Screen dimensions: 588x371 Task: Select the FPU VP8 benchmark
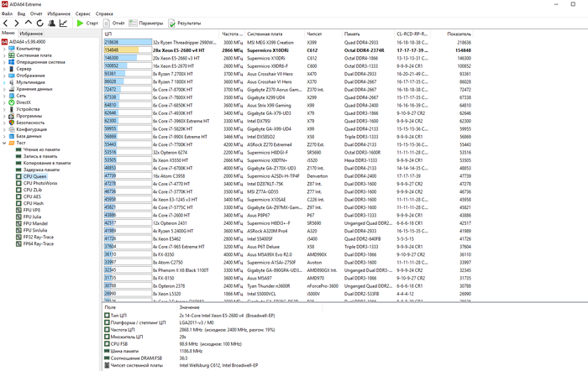tap(32, 210)
